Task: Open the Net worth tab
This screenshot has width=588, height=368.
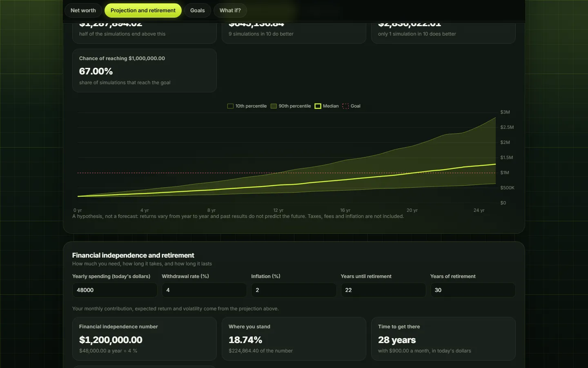Action: pos(83,11)
